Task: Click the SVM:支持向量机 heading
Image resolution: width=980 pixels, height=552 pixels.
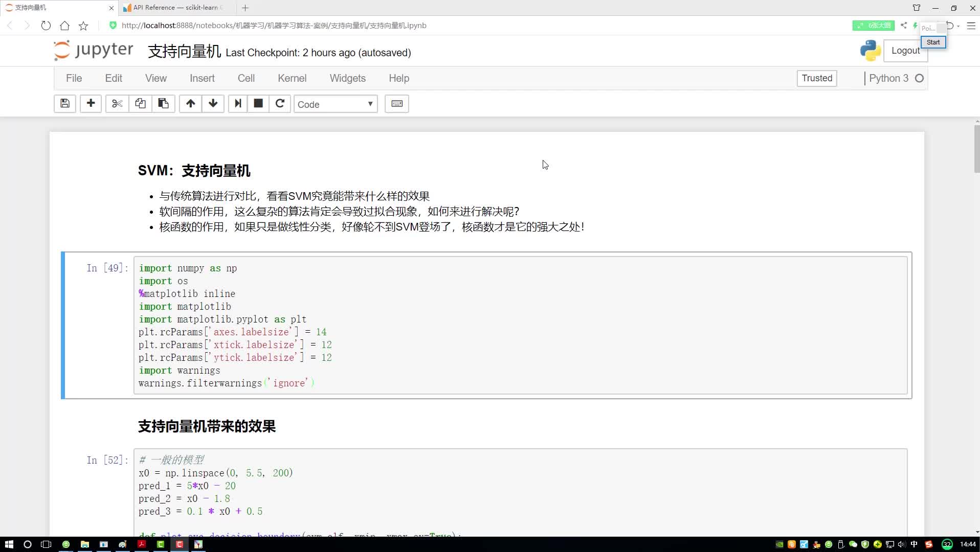Action: 194,171
